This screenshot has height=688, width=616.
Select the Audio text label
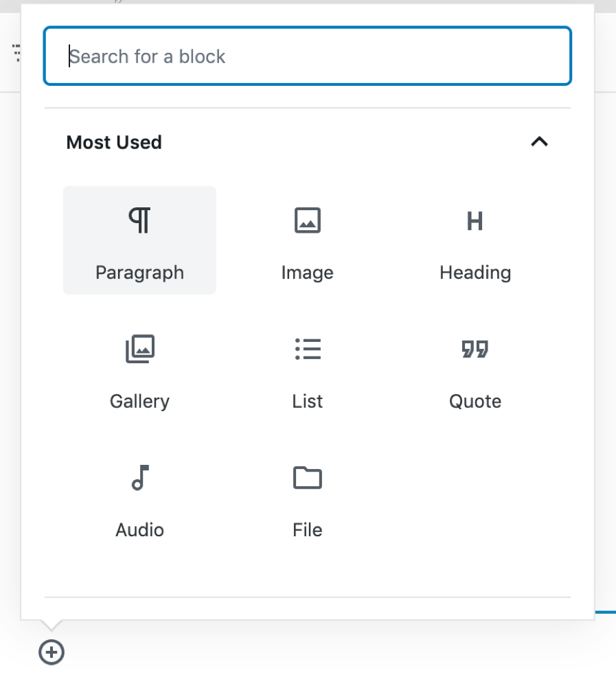tap(139, 530)
